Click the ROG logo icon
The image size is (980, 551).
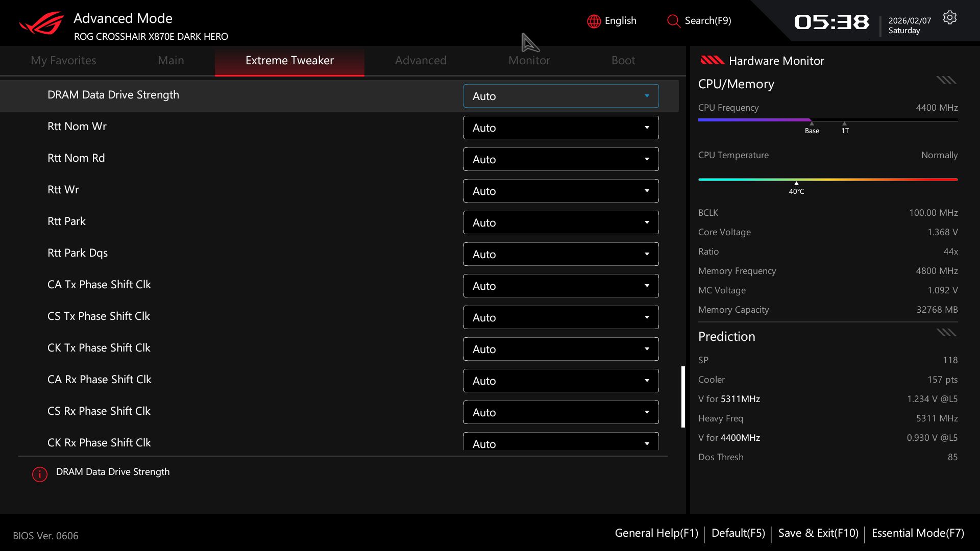[x=42, y=23]
